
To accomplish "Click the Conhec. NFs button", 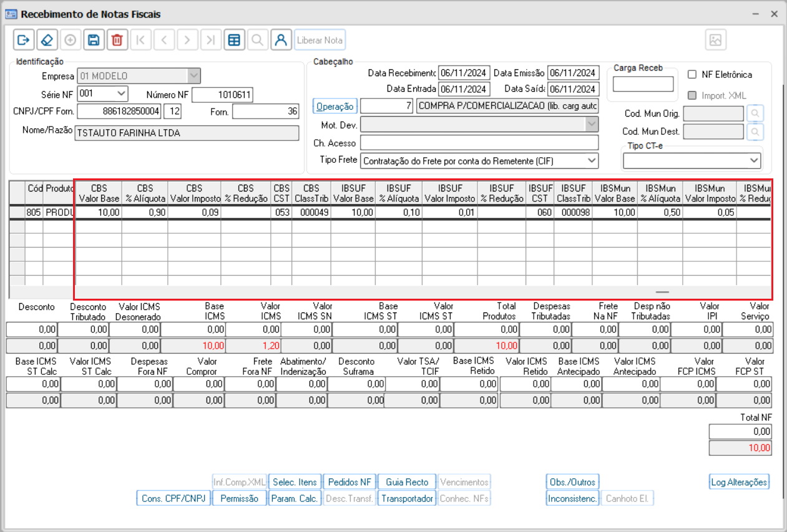I will point(464,498).
